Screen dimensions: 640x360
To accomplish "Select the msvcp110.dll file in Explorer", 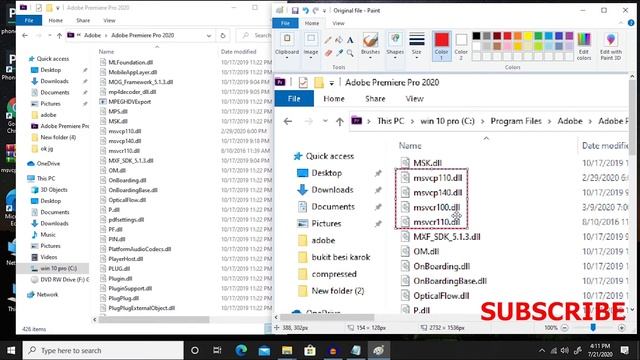I will 124,131.
